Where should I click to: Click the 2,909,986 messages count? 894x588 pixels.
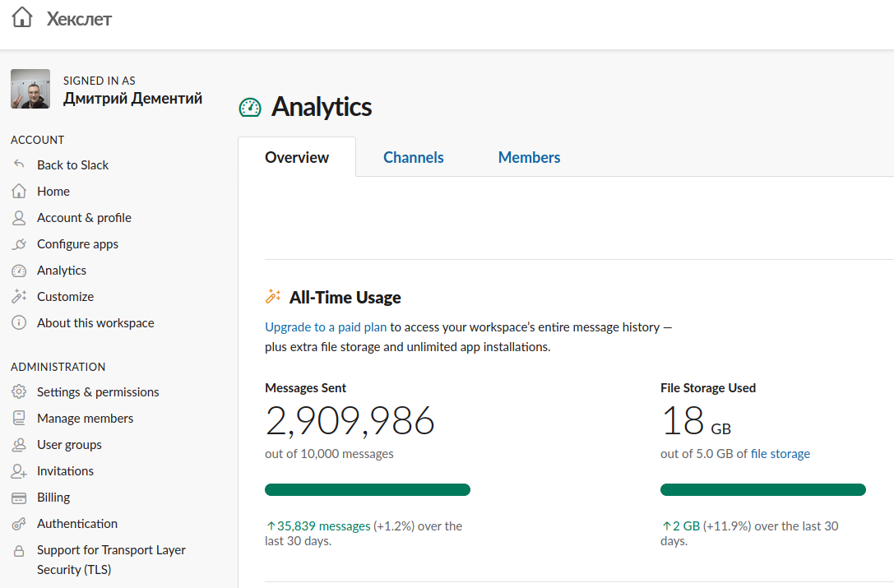point(350,421)
